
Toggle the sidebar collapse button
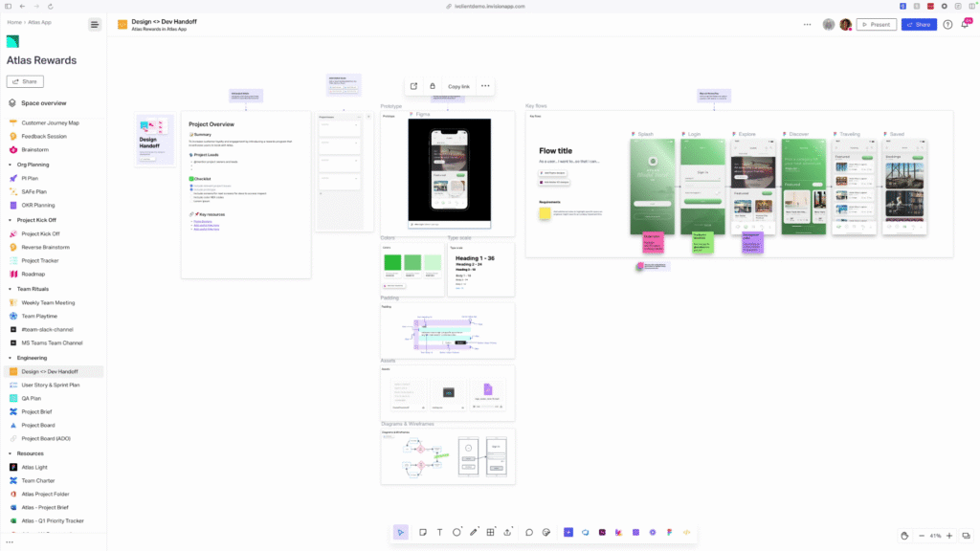pos(95,24)
